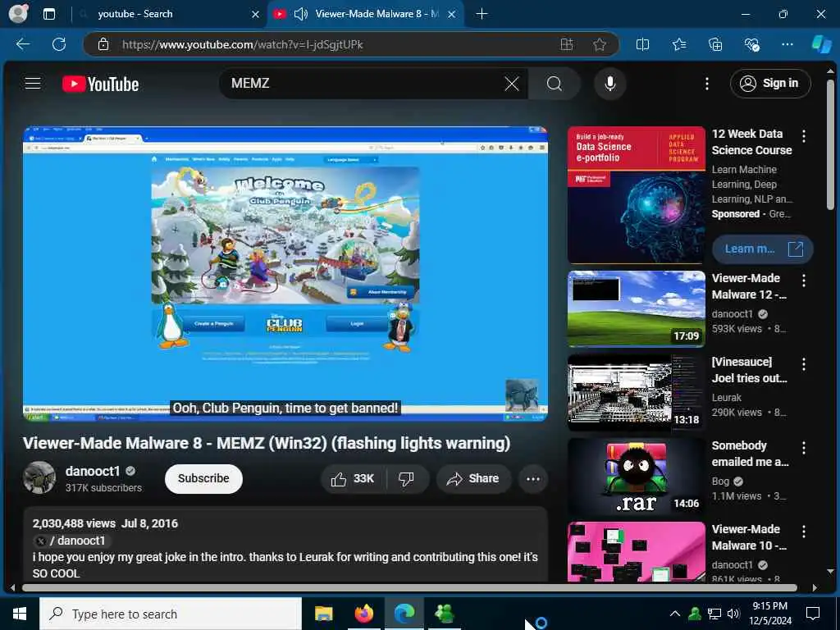This screenshot has height=630, width=840.
Task: Click page vertical scrollbar thumb
Action: (830, 144)
